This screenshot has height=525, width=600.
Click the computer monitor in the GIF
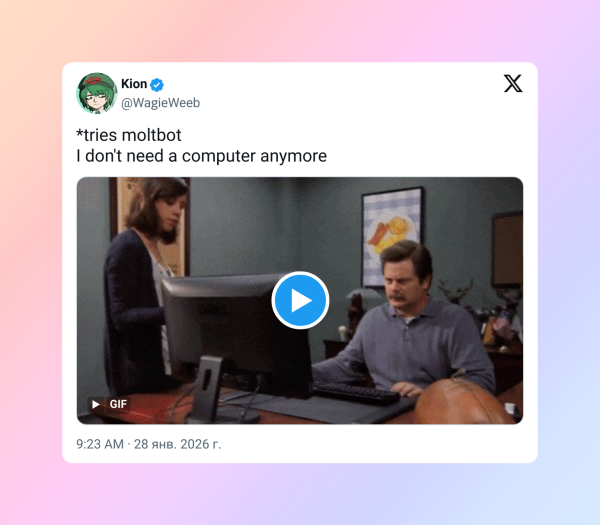pyautogui.click(x=237, y=329)
